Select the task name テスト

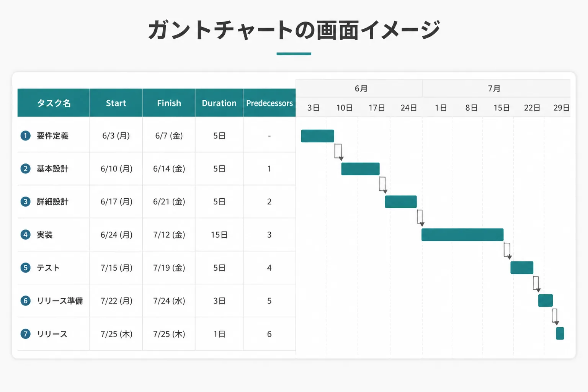pos(48,268)
